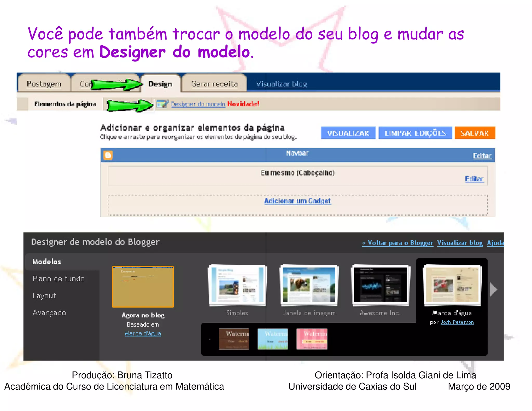532x411 pixels.
Task: Click the orange SALVAR button
Action: (x=475, y=133)
